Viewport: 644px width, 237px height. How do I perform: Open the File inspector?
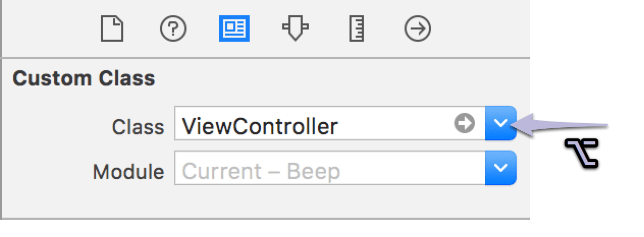tap(112, 29)
